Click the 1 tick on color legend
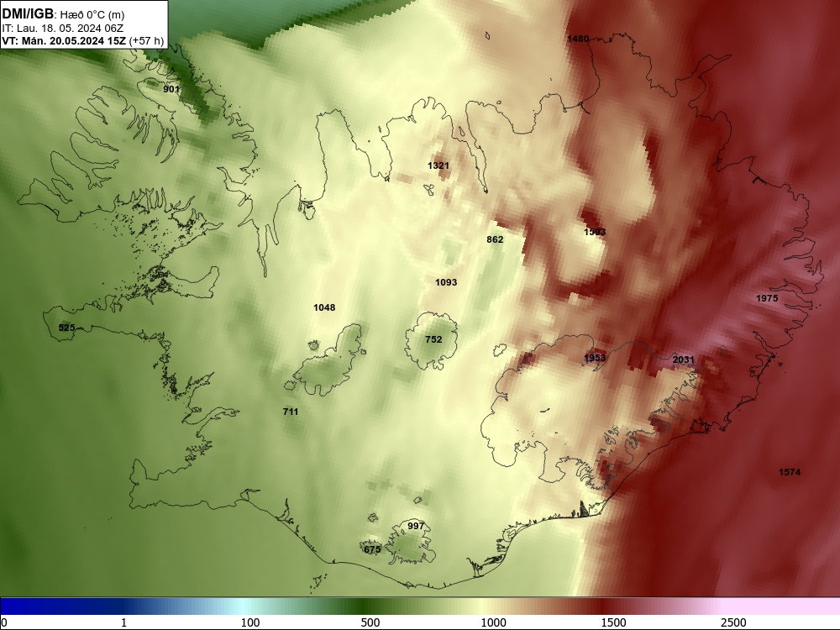The height and width of the screenshot is (630, 840). [123, 622]
